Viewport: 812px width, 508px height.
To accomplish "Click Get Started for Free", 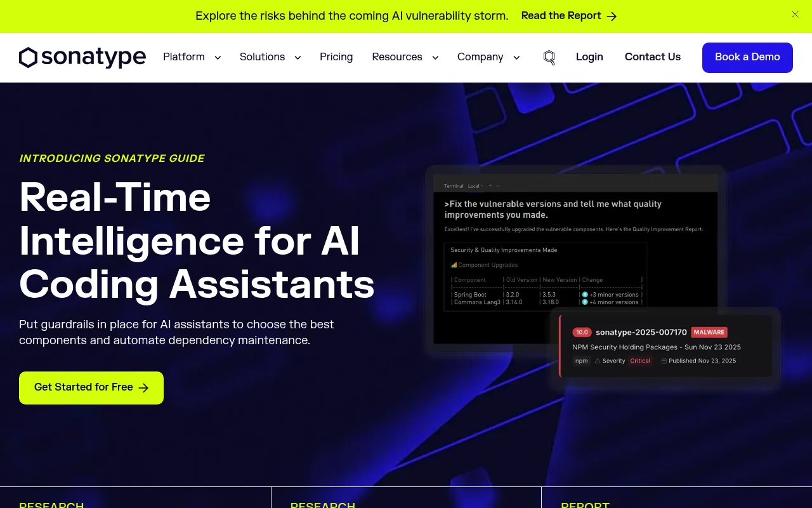I will [91, 388].
